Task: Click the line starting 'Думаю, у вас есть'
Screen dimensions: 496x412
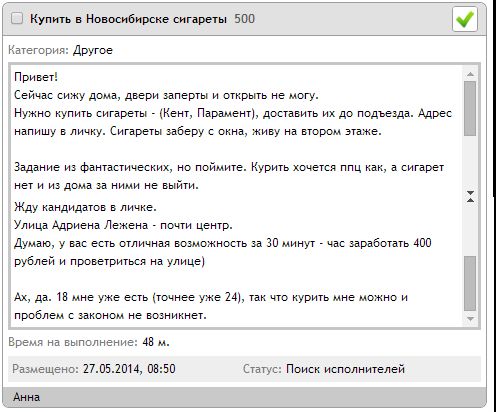Action: pos(223,243)
